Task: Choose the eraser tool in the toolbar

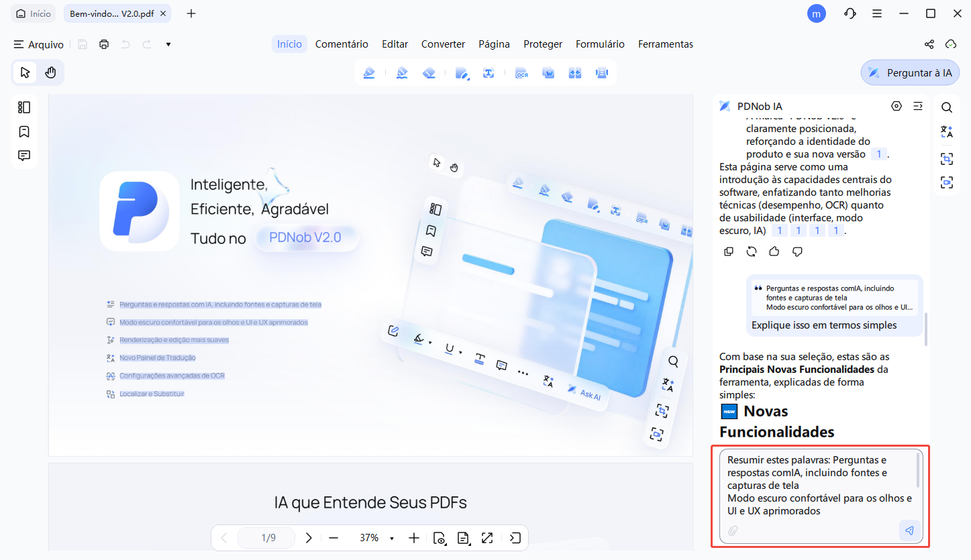Action: 429,73
